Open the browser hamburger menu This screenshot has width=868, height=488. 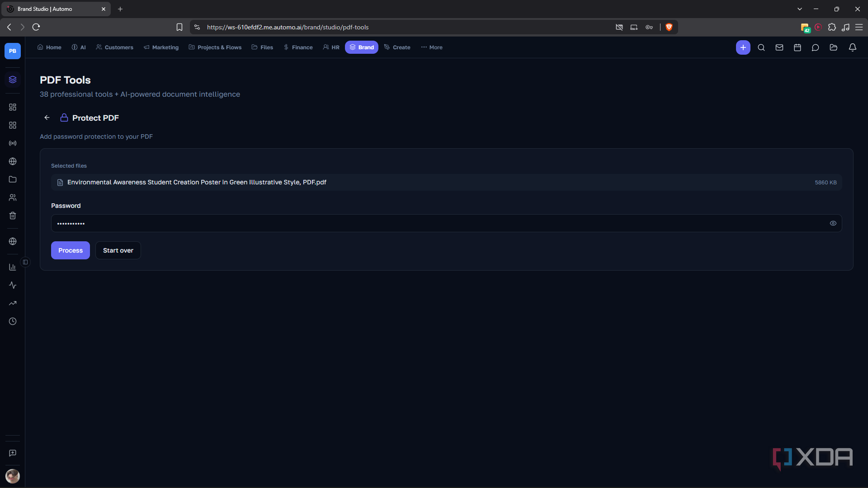[859, 27]
